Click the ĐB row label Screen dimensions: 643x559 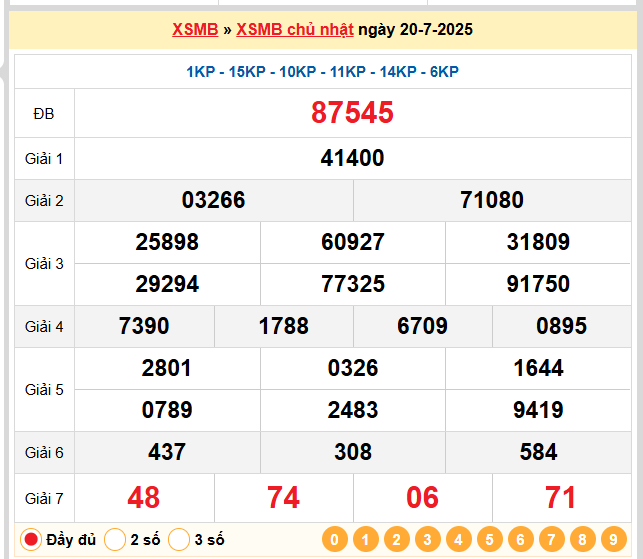point(44,114)
